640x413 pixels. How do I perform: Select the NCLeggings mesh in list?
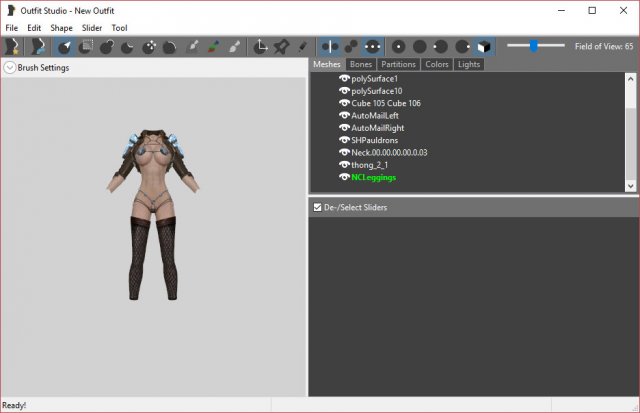[374, 177]
